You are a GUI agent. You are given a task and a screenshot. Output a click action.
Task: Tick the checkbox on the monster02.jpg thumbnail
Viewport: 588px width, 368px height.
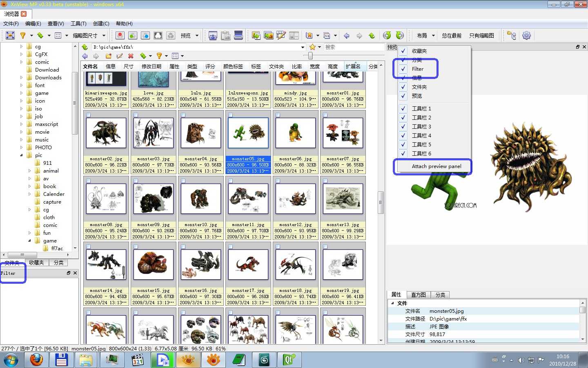88,115
